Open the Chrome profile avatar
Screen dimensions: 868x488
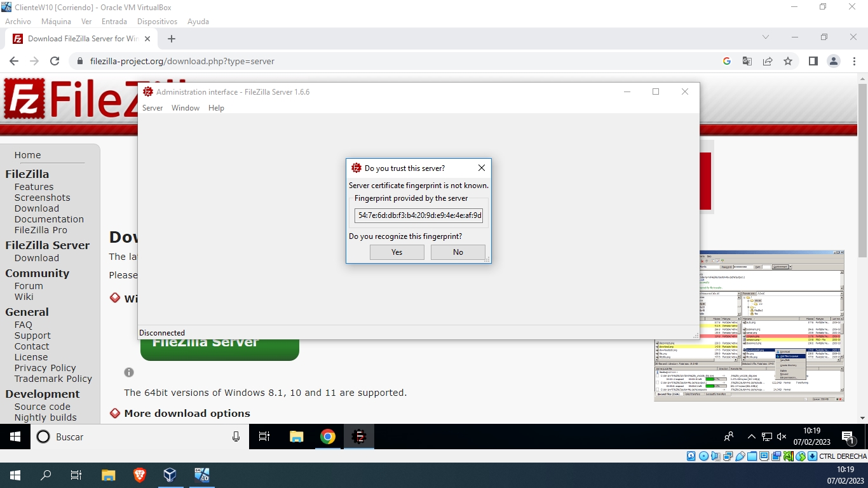833,62
